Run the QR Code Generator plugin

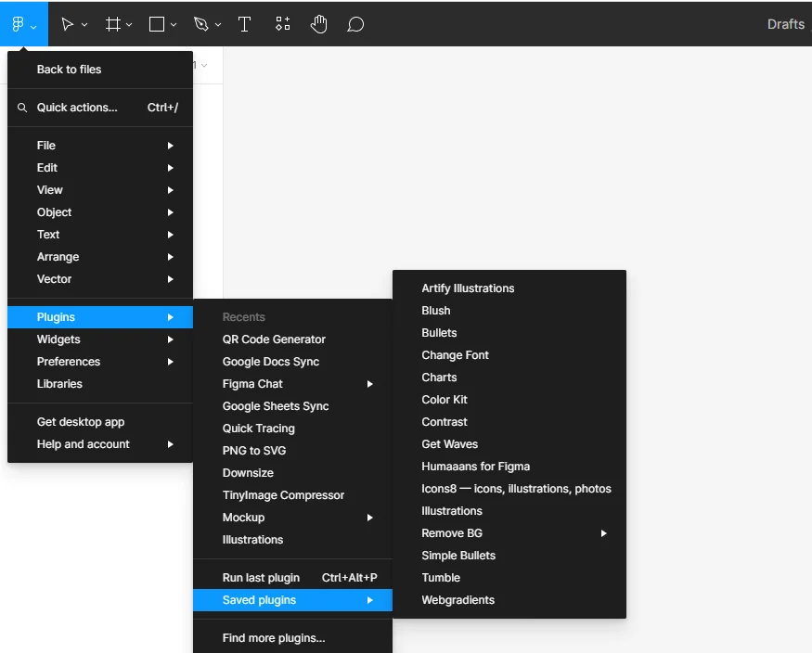[274, 339]
